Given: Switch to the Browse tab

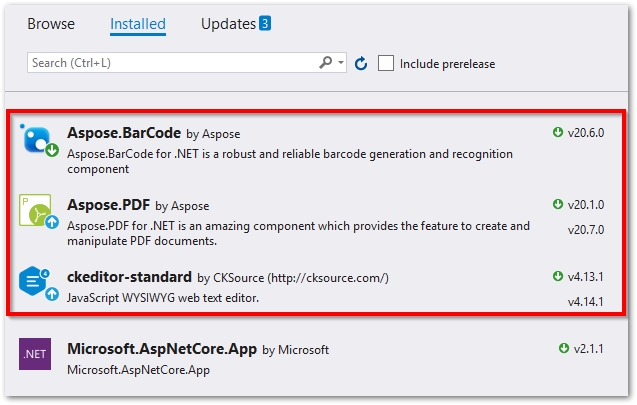Looking at the screenshot, I should [x=51, y=23].
